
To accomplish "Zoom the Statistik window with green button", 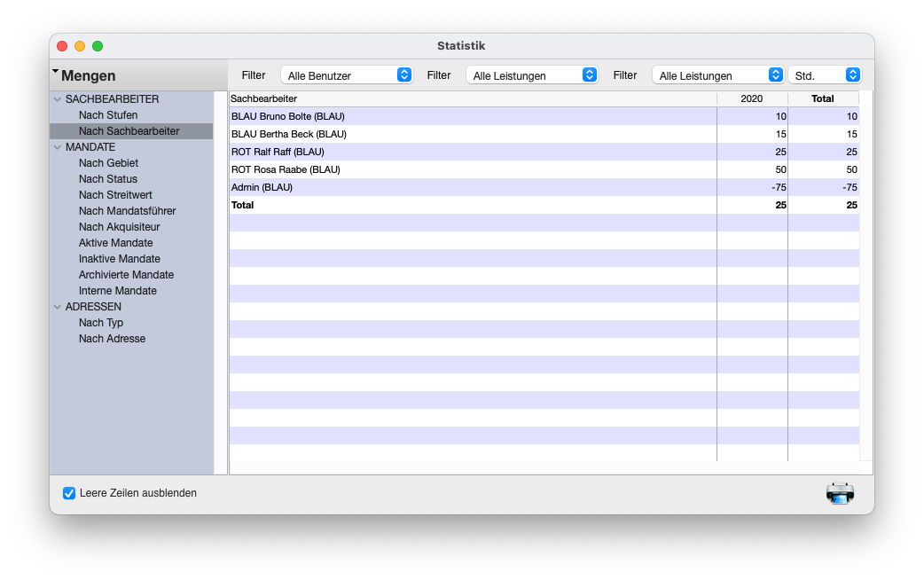I will (x=98, y=46).
